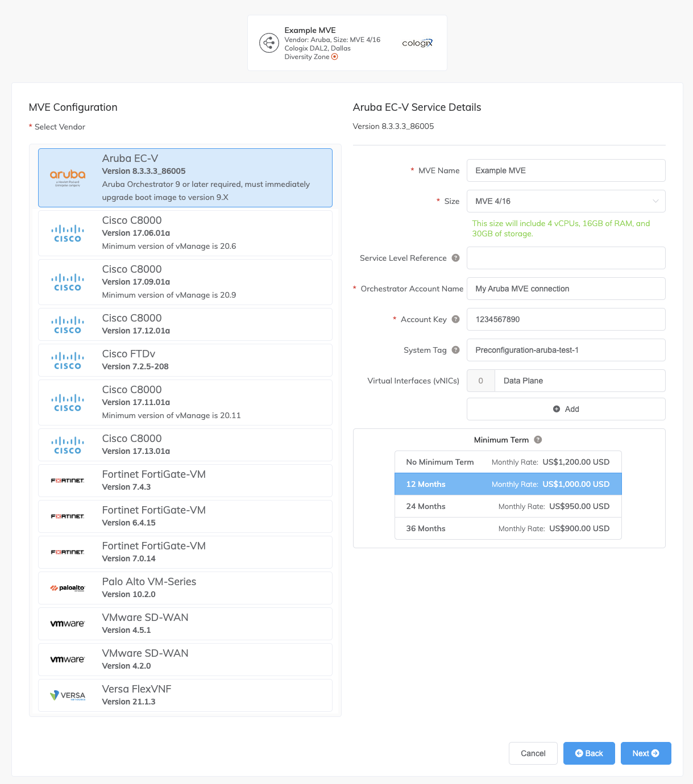Click the Palo Alto logo
The width and height of the screenshot is (693, 784).
coord(68,588)
